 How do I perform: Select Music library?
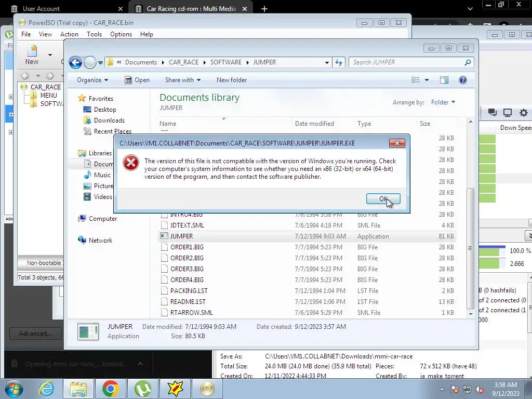point(102,175)
